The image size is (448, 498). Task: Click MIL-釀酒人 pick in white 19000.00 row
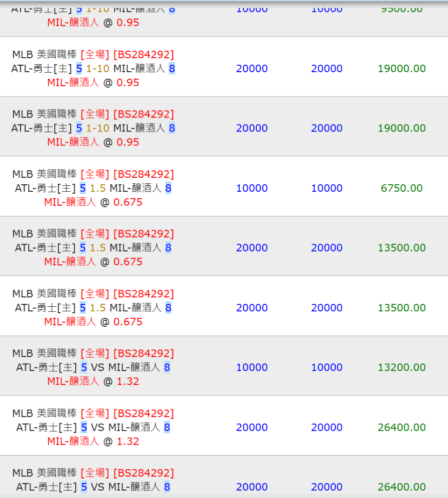coord(73,83)
